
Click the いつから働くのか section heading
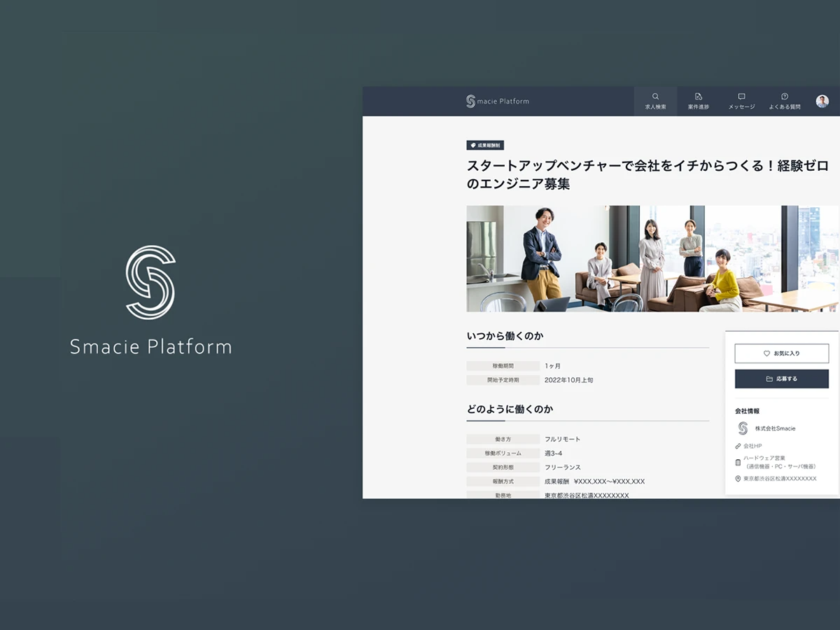point(505,336)
